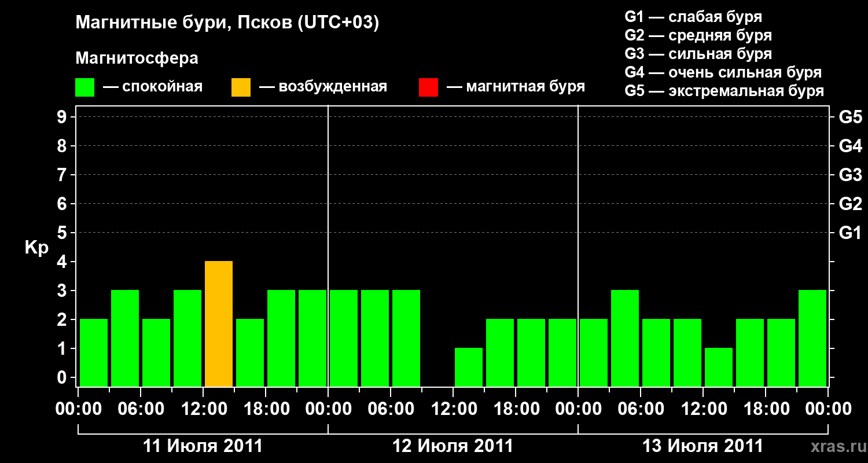This screenshot has width=868, height=463.
Task: Click the 06:00 tick label for 12 July
Action: click(391, 409)
